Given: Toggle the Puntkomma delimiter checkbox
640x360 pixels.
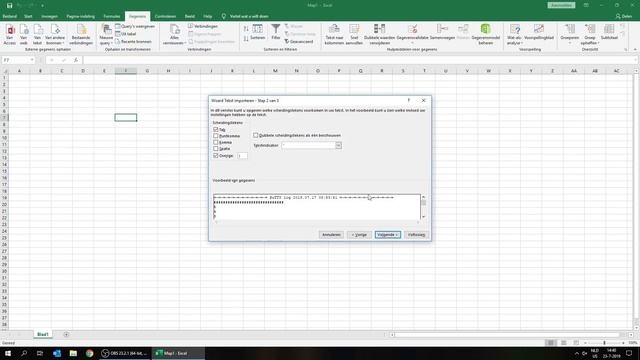Looking at the screenshot, I should pyautogui.click(x=216, y=136).
